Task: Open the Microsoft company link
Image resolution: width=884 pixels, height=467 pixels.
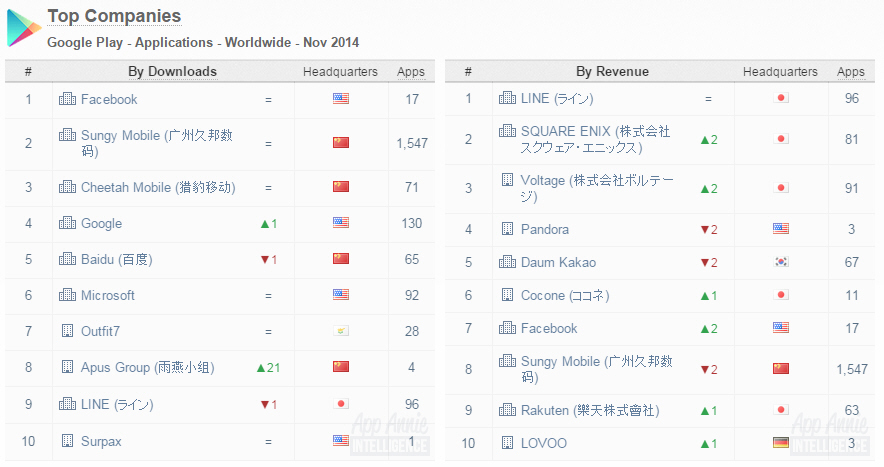Action: [108, 295]
